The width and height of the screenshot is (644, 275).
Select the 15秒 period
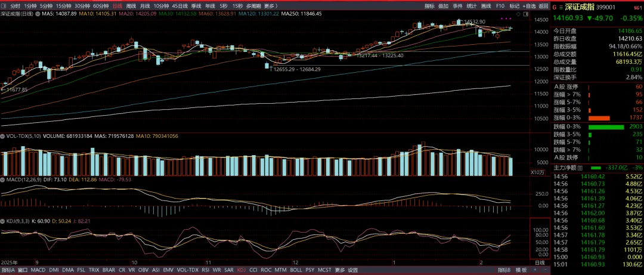(x=237, y=6)
